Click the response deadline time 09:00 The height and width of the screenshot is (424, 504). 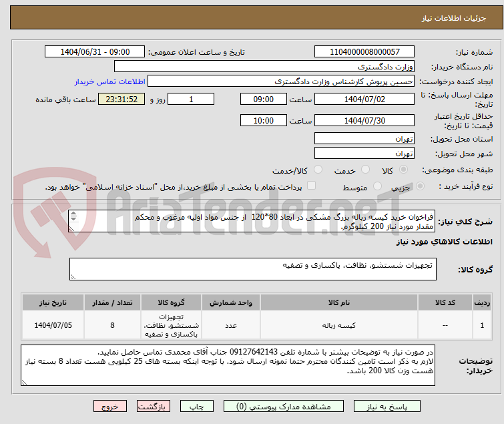tap(264, 99)
